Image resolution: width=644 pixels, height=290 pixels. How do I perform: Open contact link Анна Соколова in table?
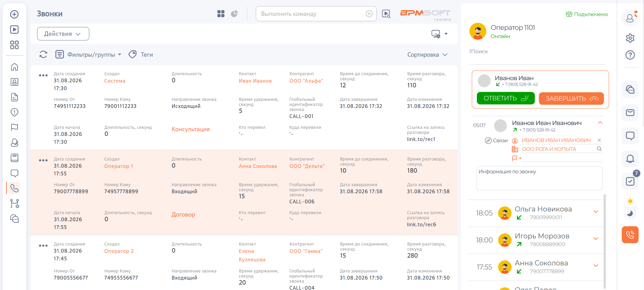point(258,166)
